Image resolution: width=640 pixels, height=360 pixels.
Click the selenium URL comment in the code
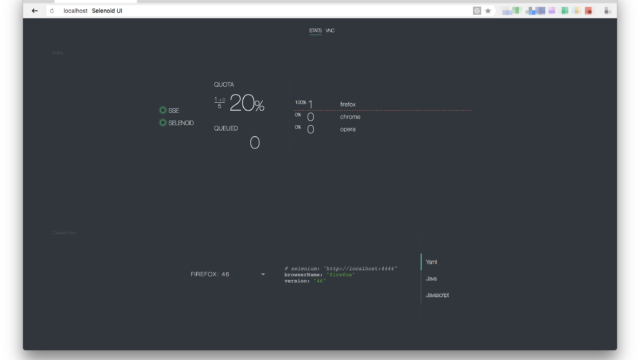pyautogui.click(x=341, y=269)
